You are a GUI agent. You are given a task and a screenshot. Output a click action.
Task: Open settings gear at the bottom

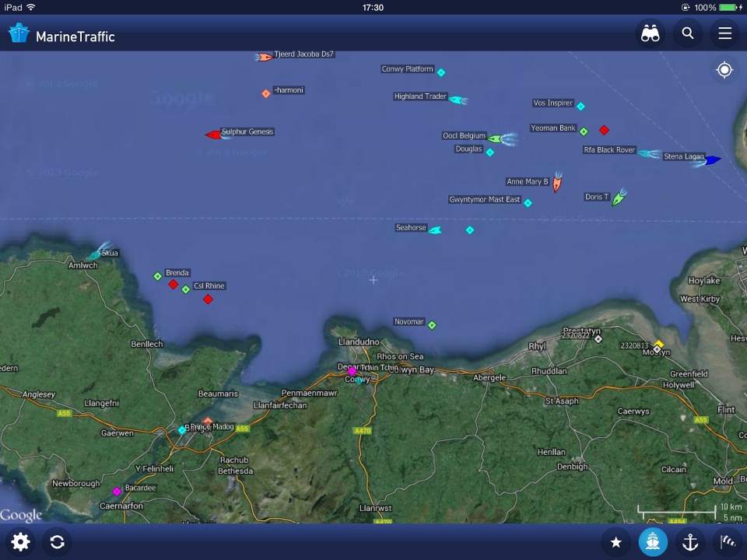pos(20,542)
